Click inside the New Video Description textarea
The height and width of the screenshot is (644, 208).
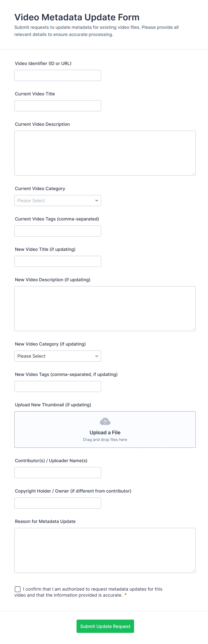tap(105, 308)
